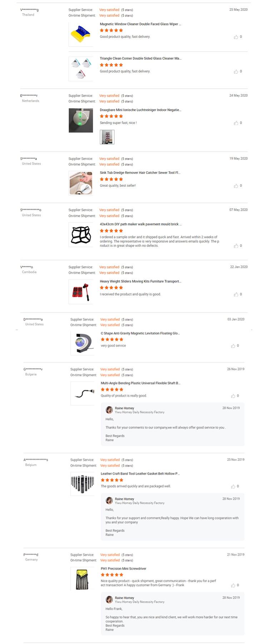
Task: Click Raine Homey's avatar in Frank's reply
Action: tap(109, 600)
